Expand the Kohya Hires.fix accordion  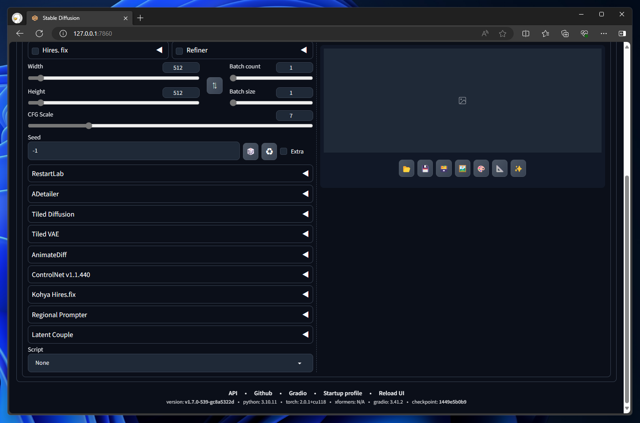pyautogui.click(x=170, y=294)
